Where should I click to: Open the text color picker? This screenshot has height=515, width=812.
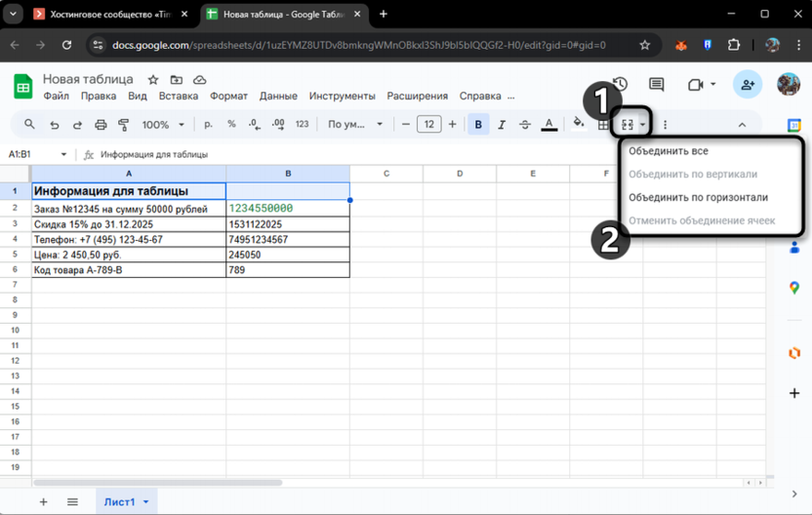[549, 125]
